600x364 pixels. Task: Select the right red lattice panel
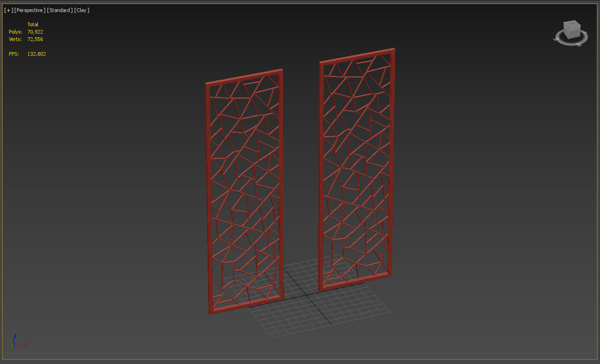tap(357, 169)
